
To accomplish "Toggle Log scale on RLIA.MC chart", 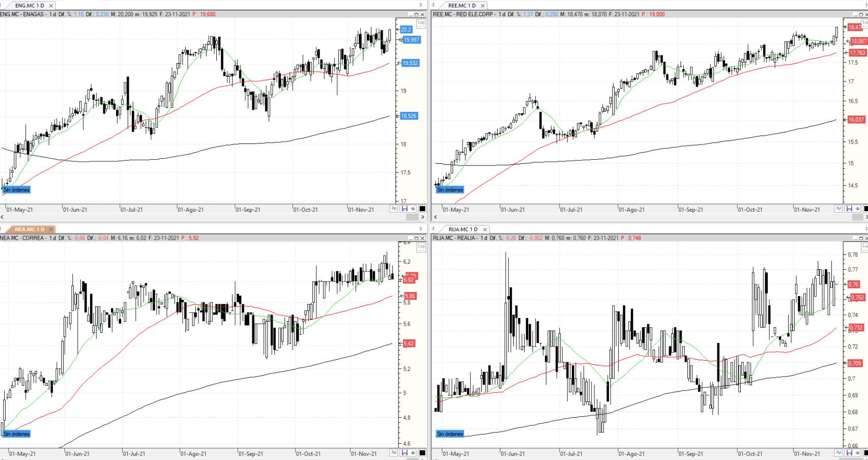I will (865, 247).
